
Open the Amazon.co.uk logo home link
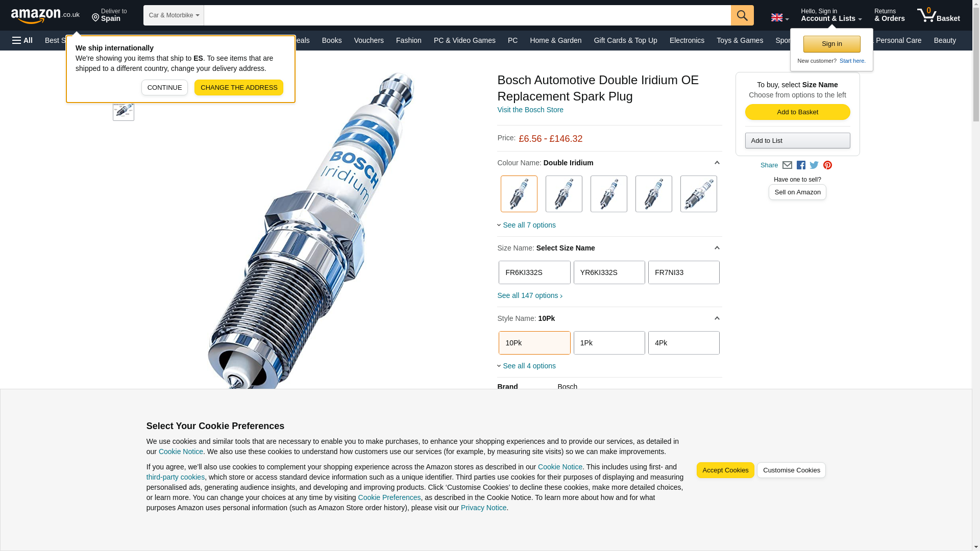pyautogui.click(x=45, y=16)
